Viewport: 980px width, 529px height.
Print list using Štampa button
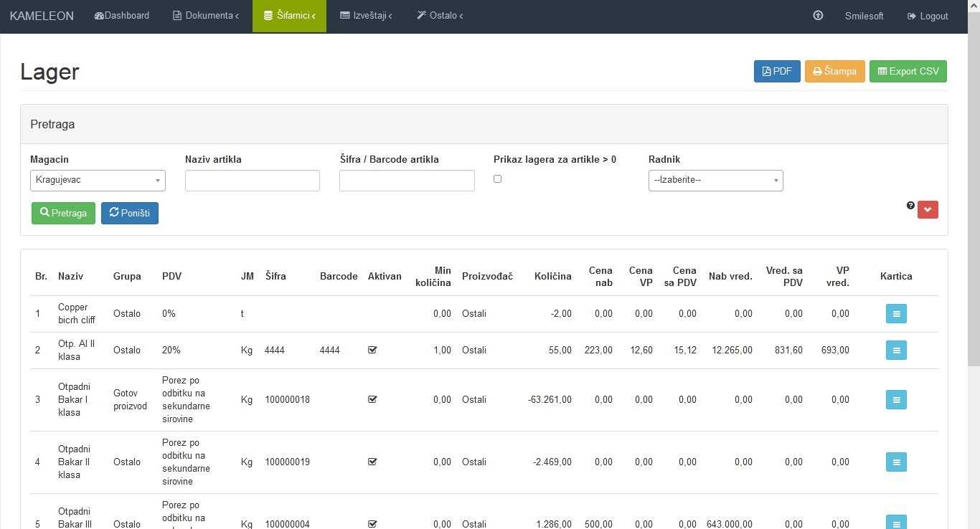coord(834,72)
